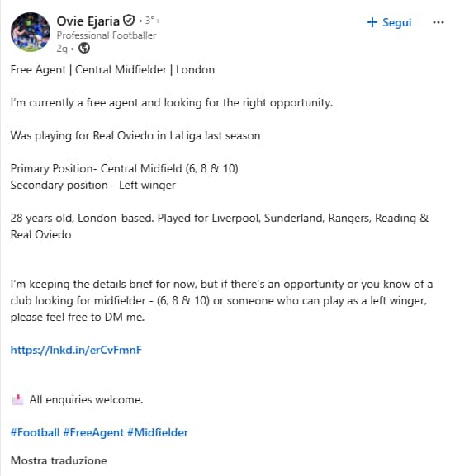Follow the author with Segui button

390,22
